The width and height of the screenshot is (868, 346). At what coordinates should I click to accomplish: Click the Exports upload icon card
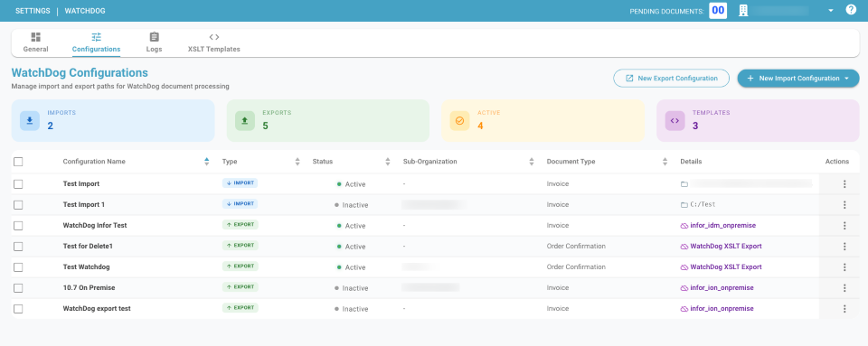coord(245,120)
